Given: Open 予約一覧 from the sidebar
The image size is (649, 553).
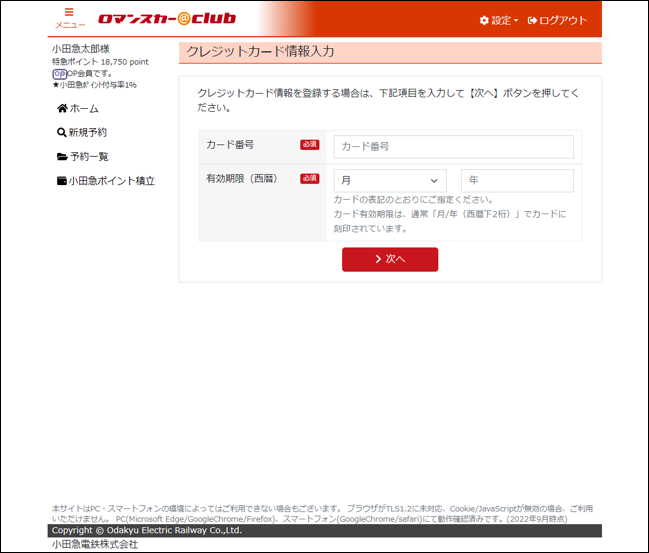Looking at the screenshot, I should tap(89, 157).
